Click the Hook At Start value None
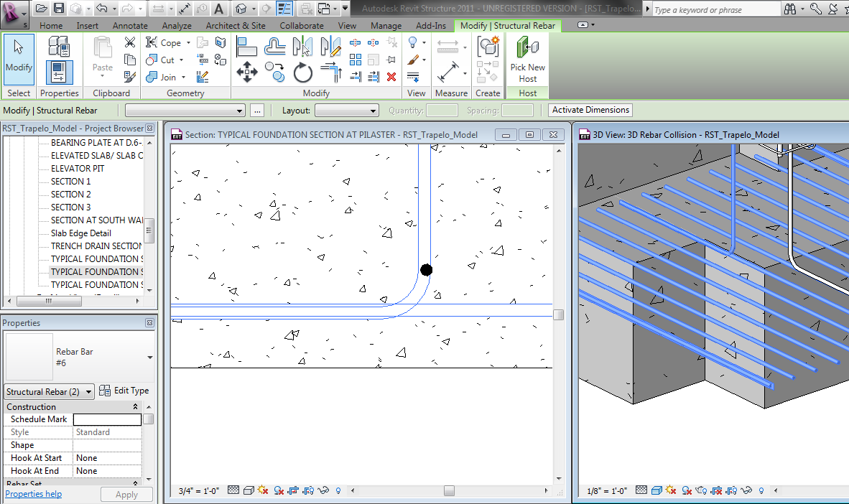The image size is (849, 504). 107,458
